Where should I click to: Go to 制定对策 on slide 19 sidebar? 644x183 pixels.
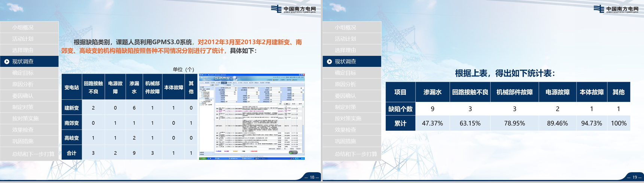click(x=345, y=107)
